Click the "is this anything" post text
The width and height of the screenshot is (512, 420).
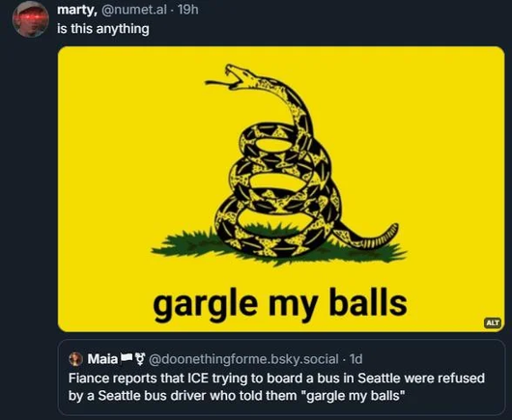[x=103, y=29]
